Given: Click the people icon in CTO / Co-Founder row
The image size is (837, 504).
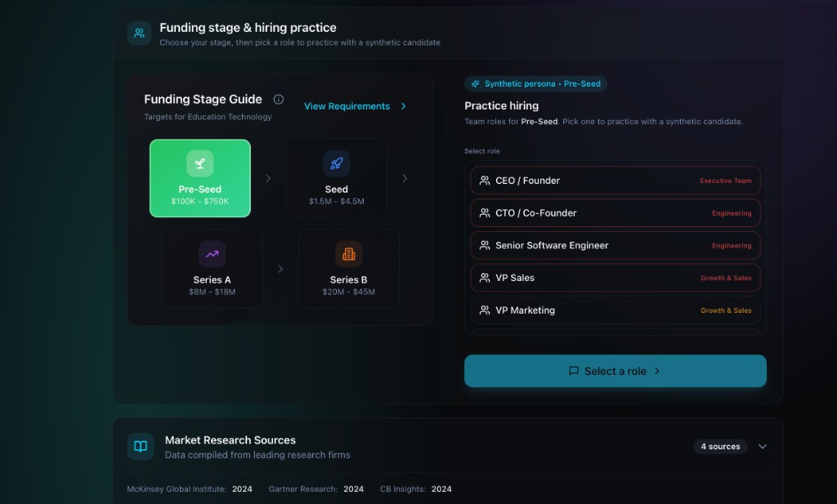Looking at the screenshot, I should tap(485, 213).
